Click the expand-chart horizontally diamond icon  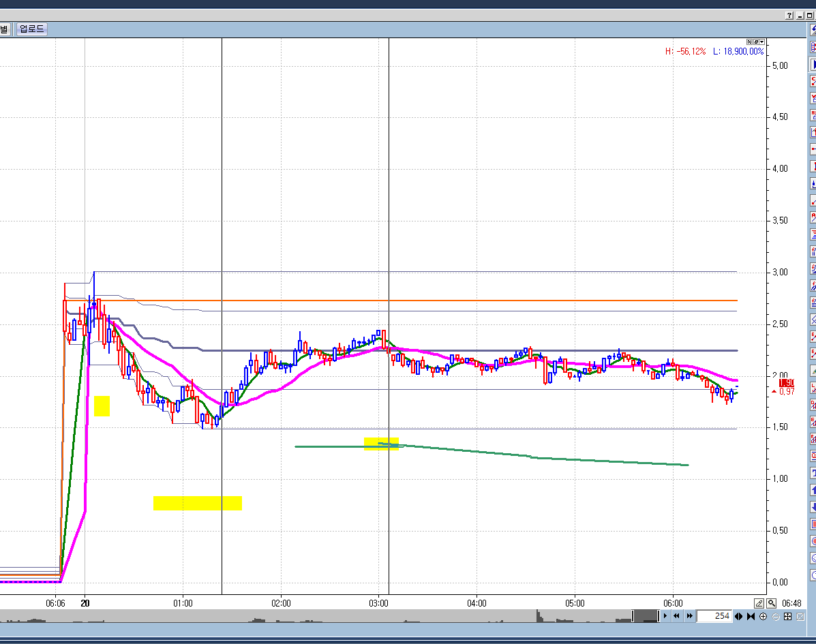739,616
